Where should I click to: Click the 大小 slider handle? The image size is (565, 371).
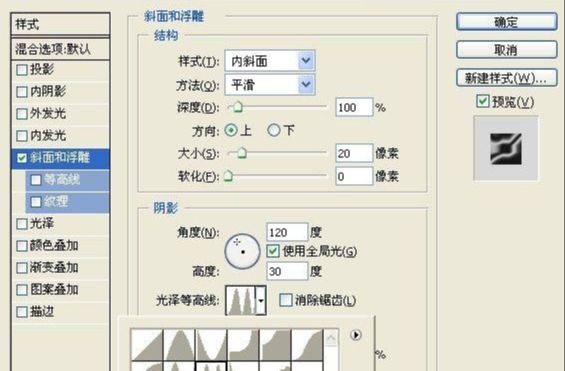point(242,153)
